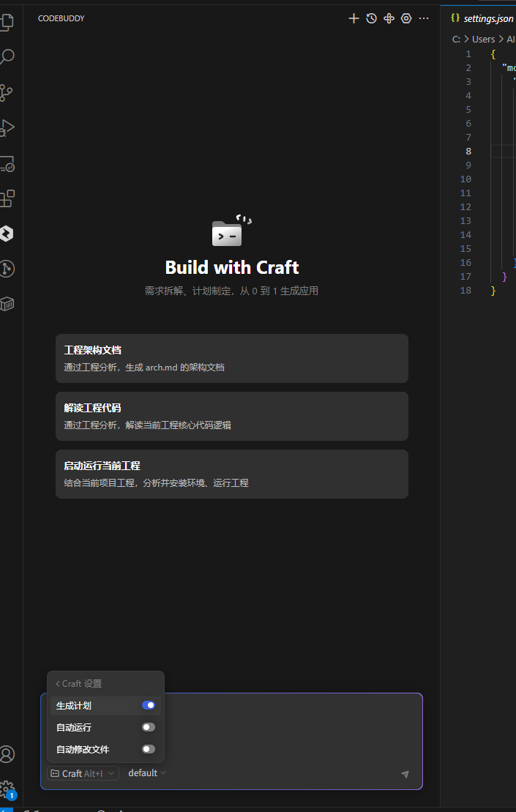
Task: Open the container box icon in activity bar
Action: (x=7, y=304)
